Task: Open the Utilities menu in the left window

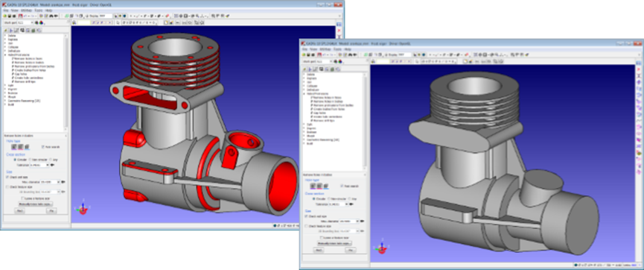Action: (x=26, y=10)
